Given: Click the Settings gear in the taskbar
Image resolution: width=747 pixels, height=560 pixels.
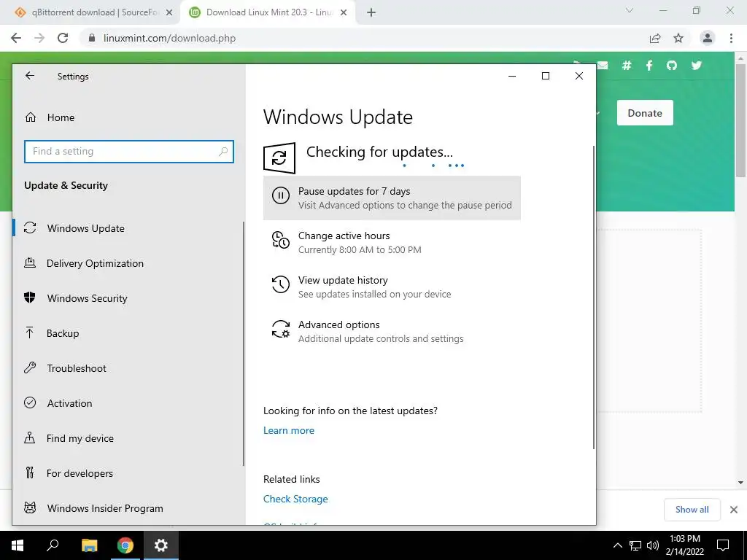Looking at the screenshot, I should coord(161,545).
